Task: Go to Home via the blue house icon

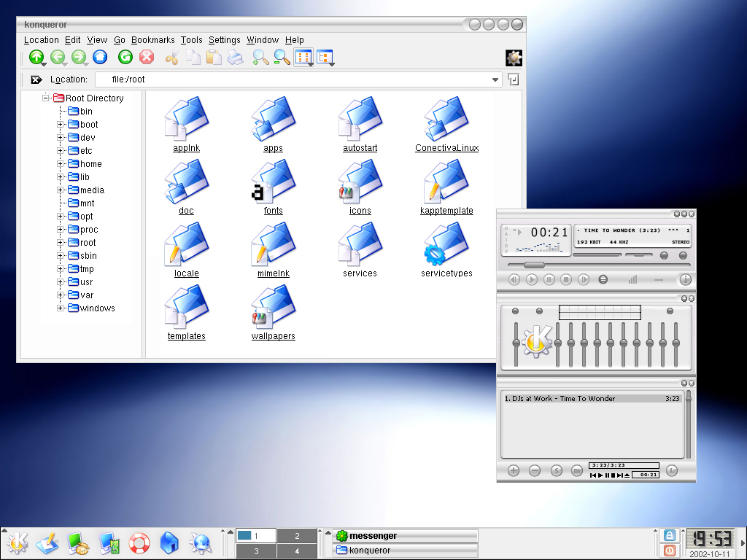Action: (99, 57)
